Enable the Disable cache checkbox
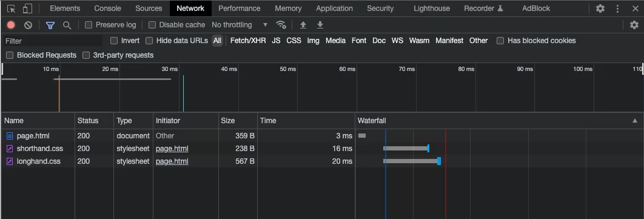Screen dimensions: 644x219 [x=152, y=25]
